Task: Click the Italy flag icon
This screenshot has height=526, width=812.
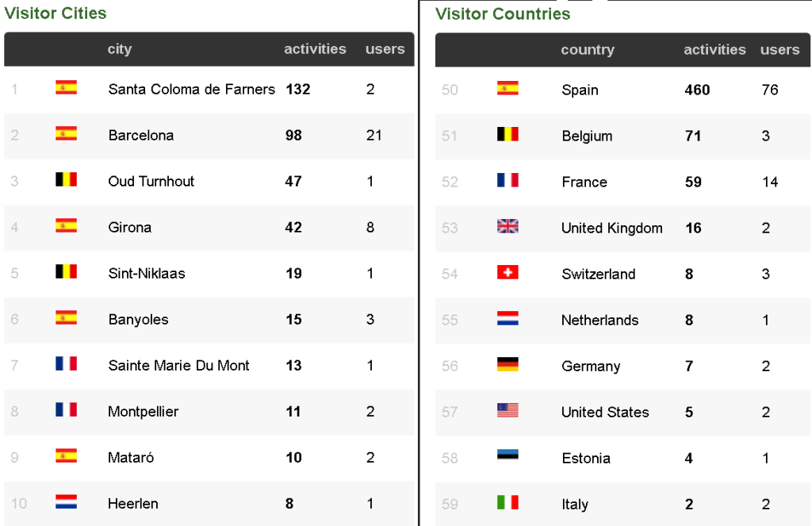Action: [507, 503]
